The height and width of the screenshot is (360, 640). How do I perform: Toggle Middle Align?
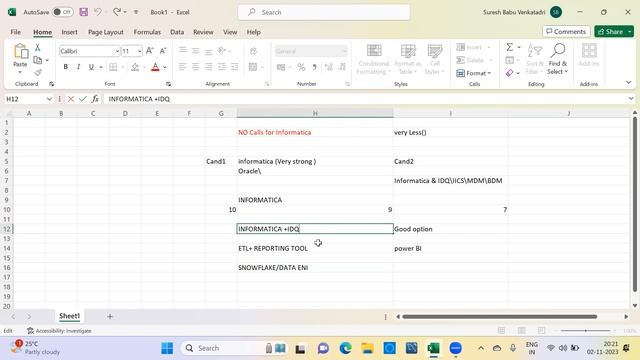(196, 51)
